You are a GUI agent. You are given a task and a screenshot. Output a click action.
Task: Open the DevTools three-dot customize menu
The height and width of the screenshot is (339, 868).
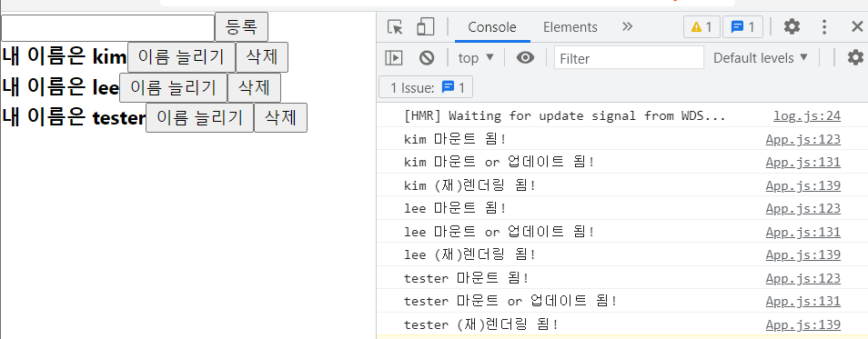[x=824, y=26]
